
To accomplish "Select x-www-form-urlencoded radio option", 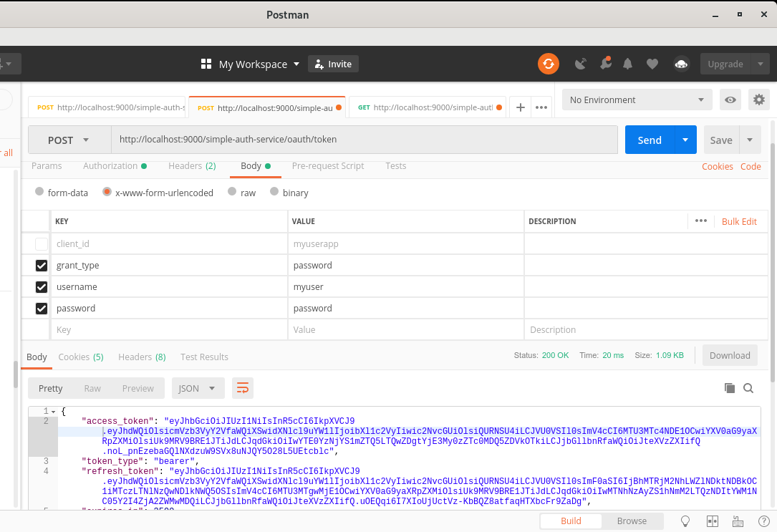I will 107,192.
